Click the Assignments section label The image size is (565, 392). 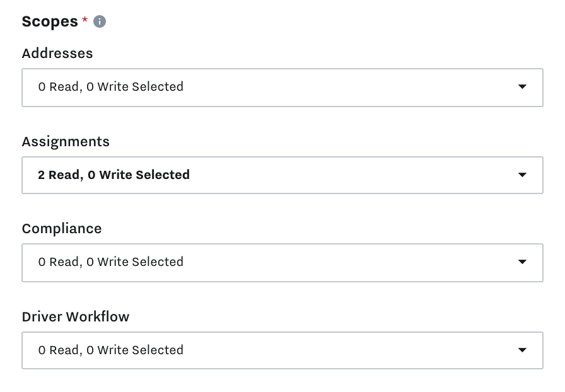(66, 142)
